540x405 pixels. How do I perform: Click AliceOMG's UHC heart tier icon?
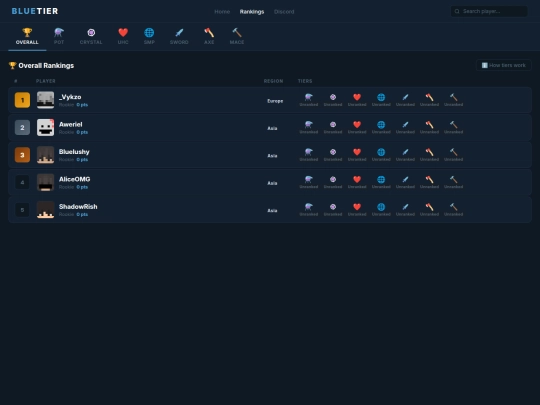pyautogui.click(x=357, y=179)
